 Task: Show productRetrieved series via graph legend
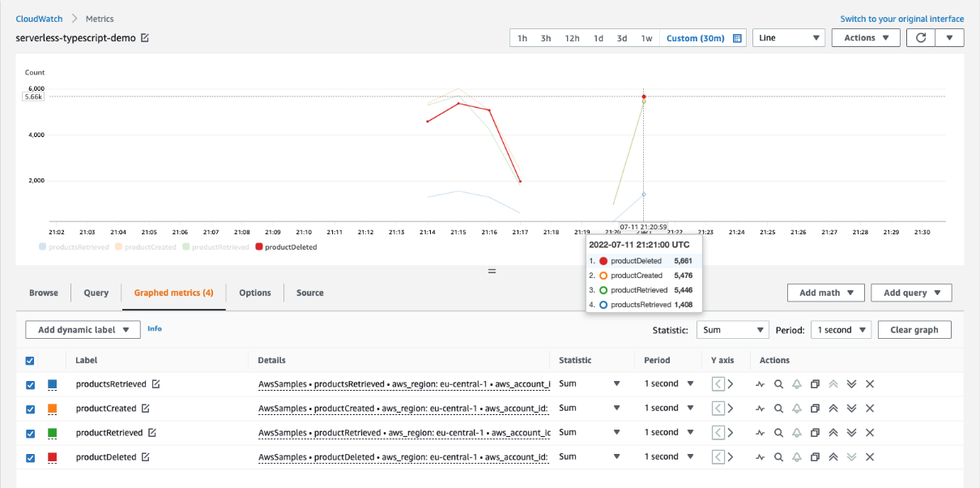[x=215, y=247]
